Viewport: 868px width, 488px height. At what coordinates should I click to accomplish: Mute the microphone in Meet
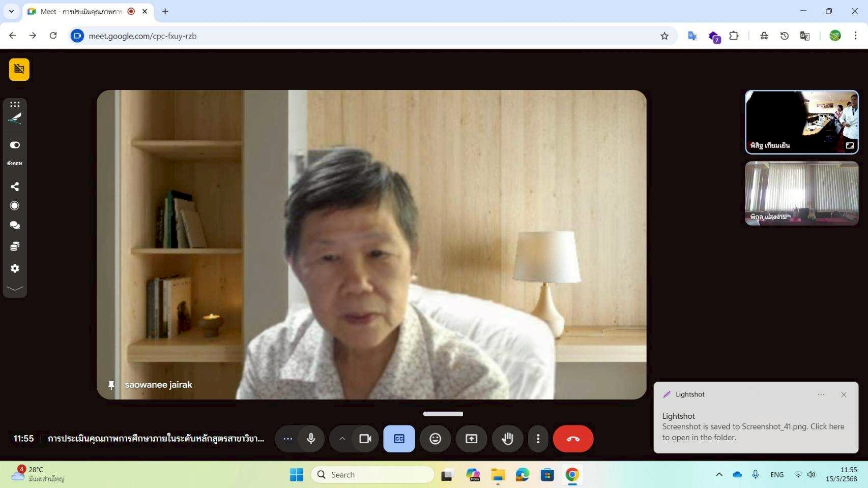click(311, 439)
